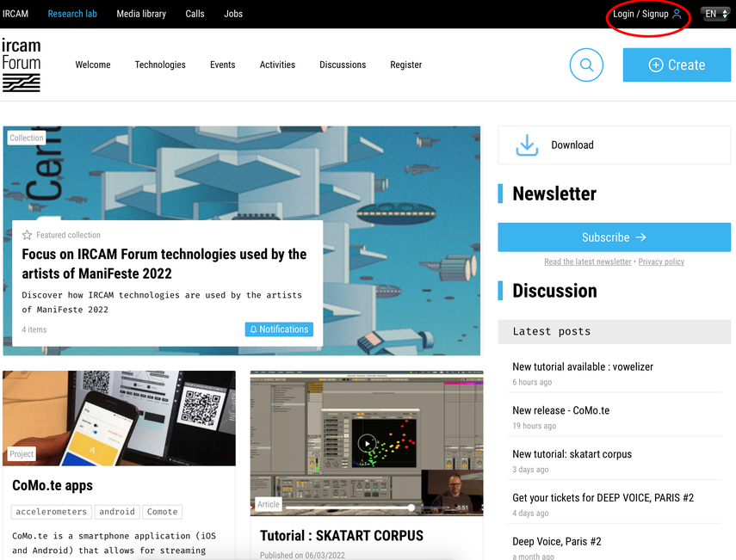The width and height of the screenshot is (736, 560).
Task: Click the bell icon in Notifications button
Action: tap(253, 329)
